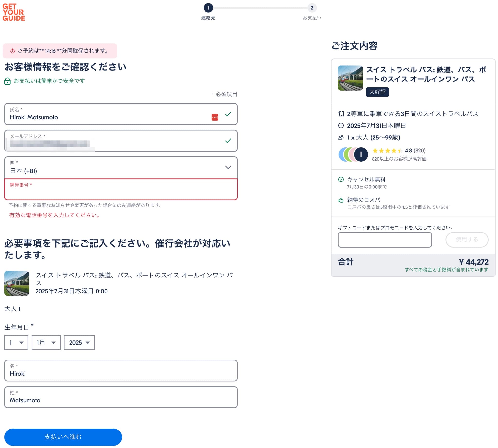Viewport: 498px width, 448px height.
Task: Focus the メールアドレス input field
Action: (x=121, y=141)
